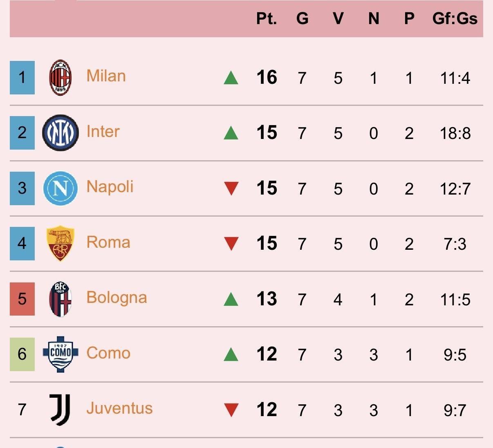Open the Milan team link
Image resolution: width=493 pixels, height=448 pixels.
[106, 76]
